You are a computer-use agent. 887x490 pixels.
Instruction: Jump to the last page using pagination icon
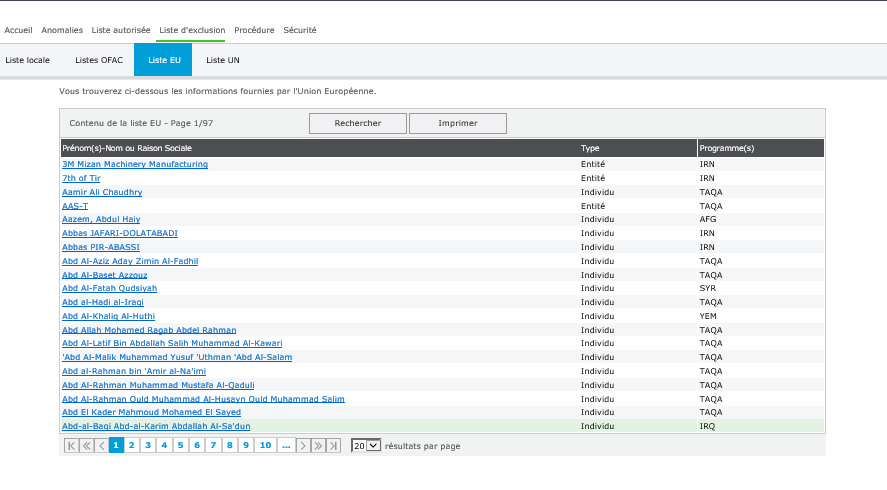pyautogui.click(x=335, y=445)
